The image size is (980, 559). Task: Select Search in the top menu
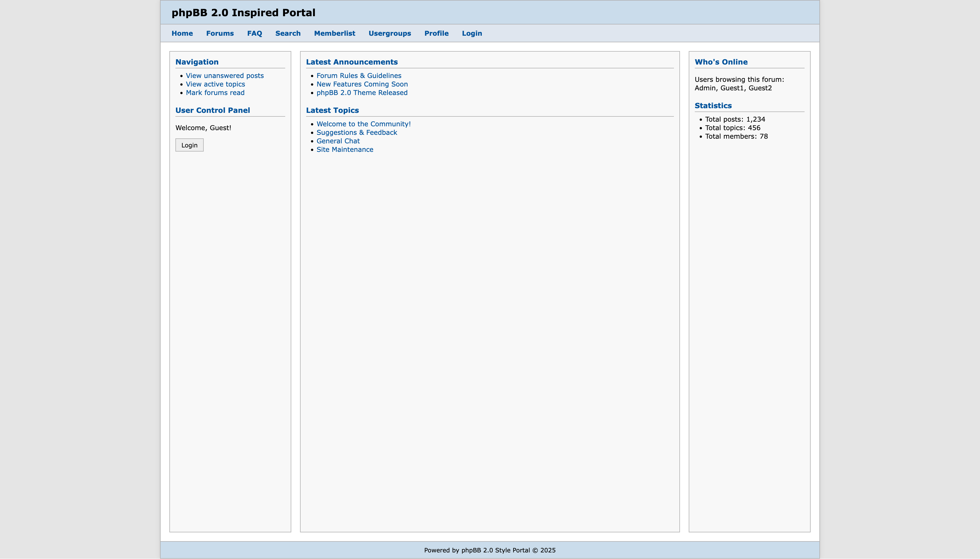287,33
